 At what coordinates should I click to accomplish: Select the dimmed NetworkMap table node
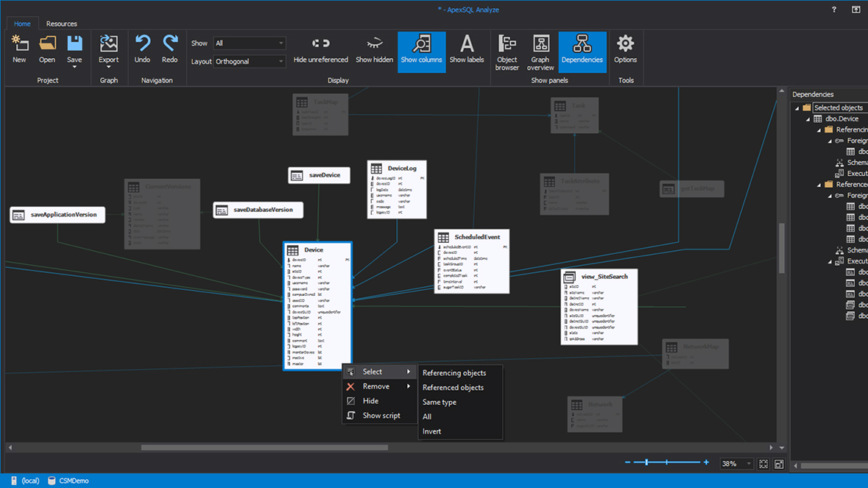(x=695, y=354)
